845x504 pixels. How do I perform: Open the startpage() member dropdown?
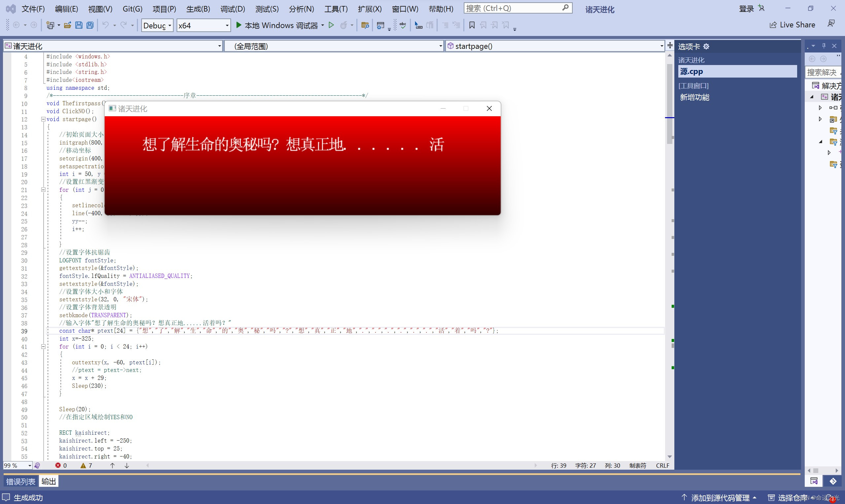[x=555, y=46]
